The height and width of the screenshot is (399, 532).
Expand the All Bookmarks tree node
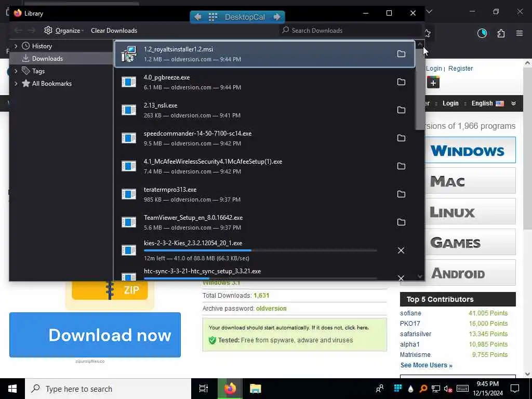(x=16, y=84)
